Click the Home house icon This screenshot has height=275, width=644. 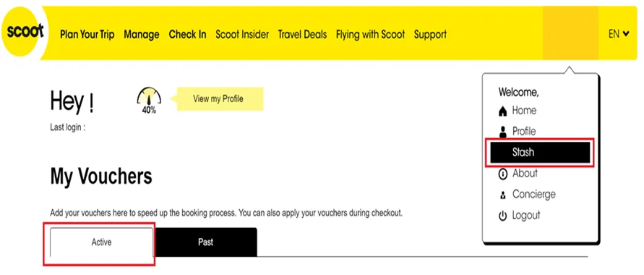pos(503,111)
